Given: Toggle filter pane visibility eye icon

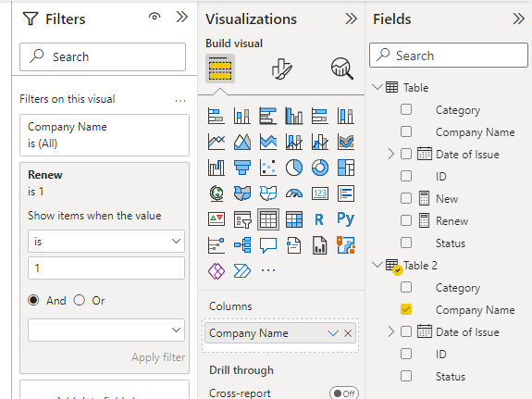Looking at the screenshot, I should click(x=155, y=17).
